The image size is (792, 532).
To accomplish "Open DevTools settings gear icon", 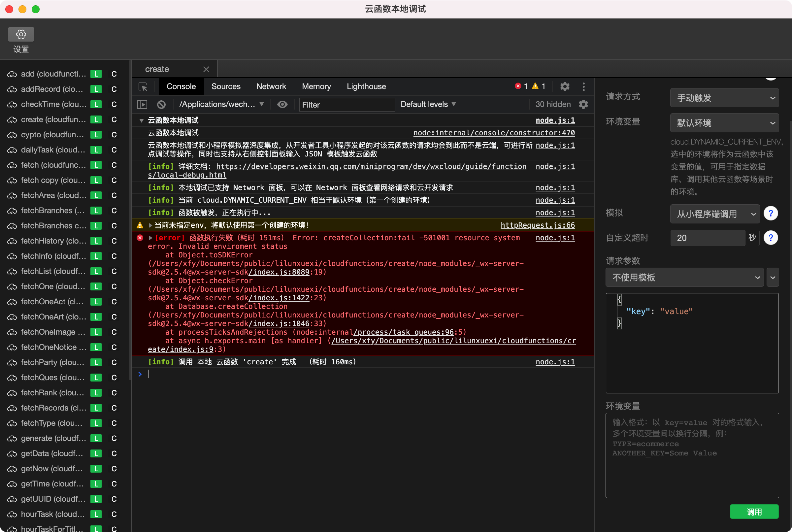I will [565, 86].
